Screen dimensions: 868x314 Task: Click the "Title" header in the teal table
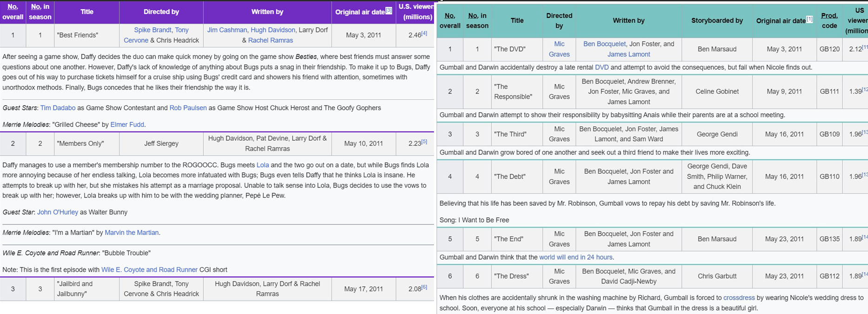[517, 20]
